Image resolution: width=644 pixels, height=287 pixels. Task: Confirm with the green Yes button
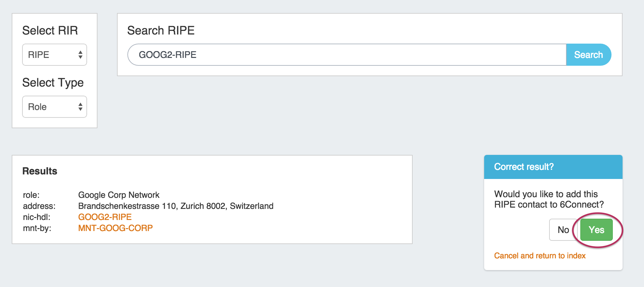tap(596, 230)
